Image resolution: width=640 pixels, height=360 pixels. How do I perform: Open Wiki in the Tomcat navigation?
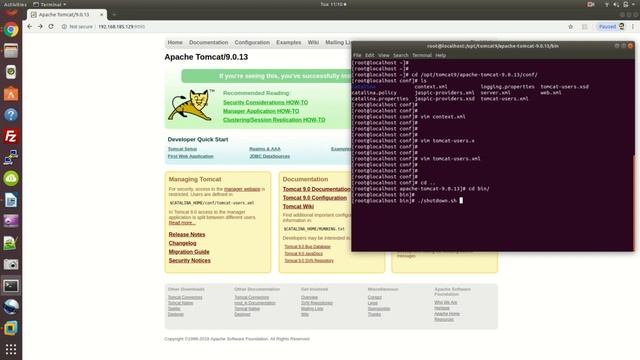coord(313,42)
